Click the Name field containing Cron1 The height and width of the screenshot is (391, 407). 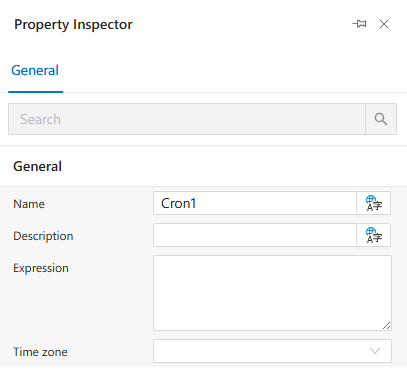pyautogui.click(x=255, y=203)
